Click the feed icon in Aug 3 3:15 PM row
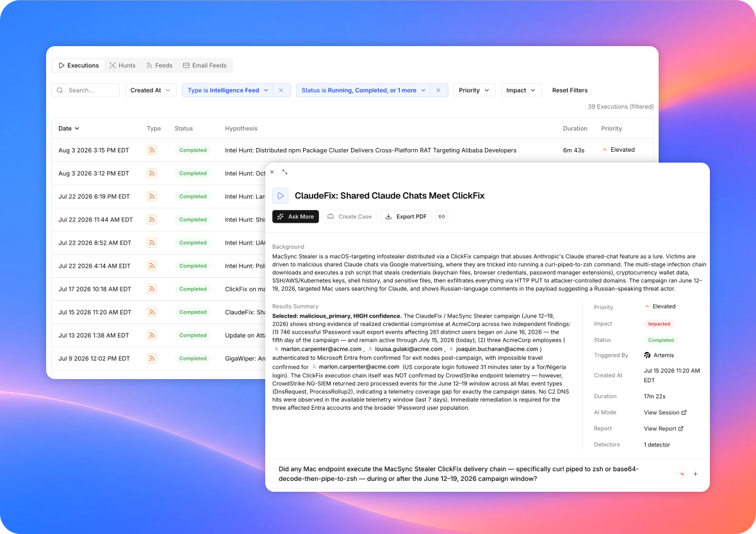The height and width of the screenshot is (534, 756). tap(152, 150)
